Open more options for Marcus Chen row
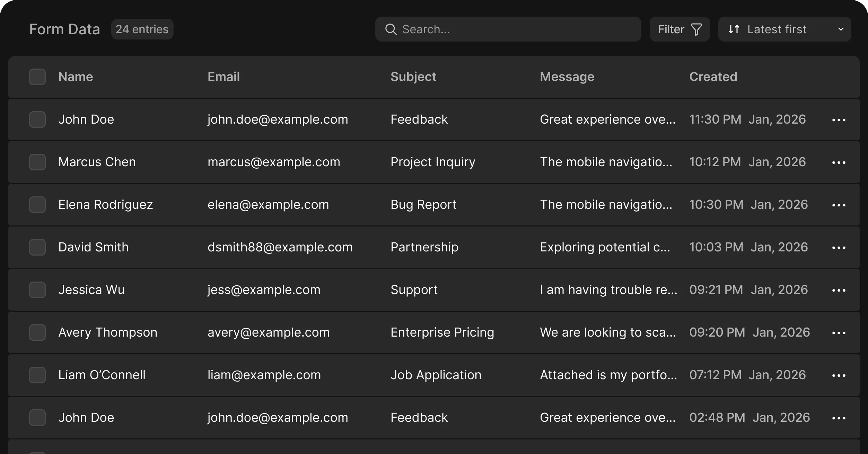This screenshot has width=868, height=454. pyautogui.click(x=839, y=162)
